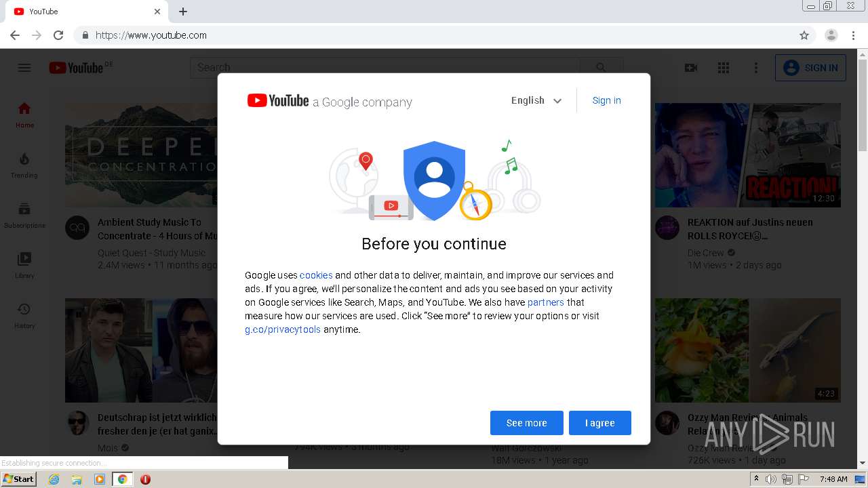
Task: Open the REAKTION auf Justins neuen title
Action: click(x=750, y=229)
